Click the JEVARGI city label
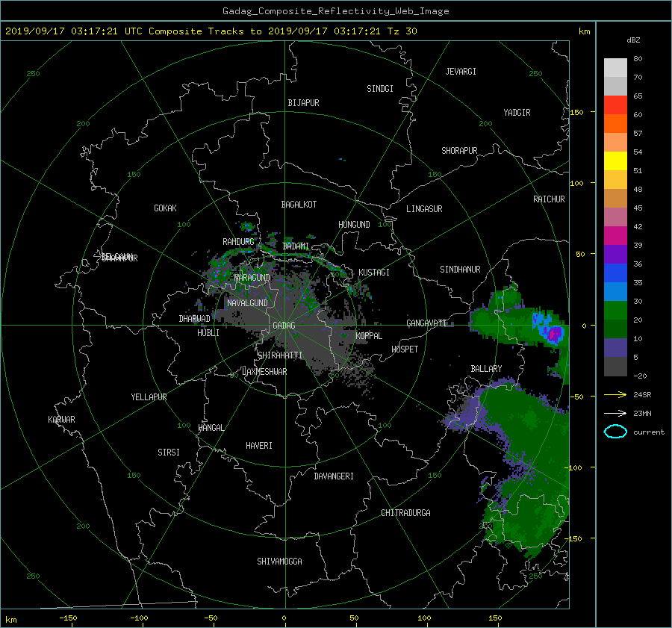 pyautogui.click(x=461, y=72)
